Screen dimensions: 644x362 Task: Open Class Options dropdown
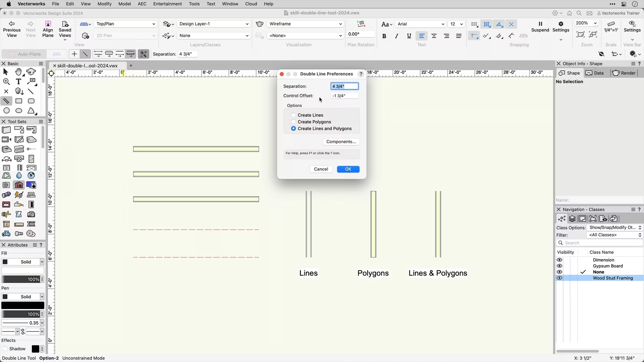coord(615,228)
